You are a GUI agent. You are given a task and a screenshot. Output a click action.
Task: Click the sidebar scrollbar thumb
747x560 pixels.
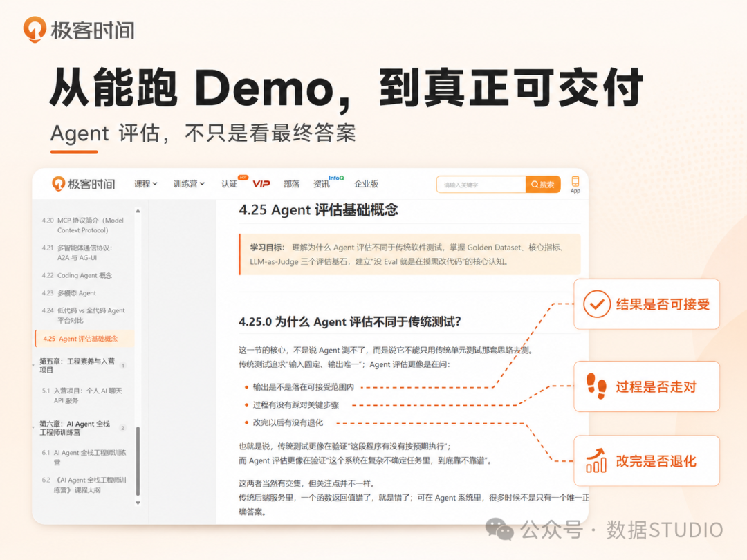point(138,461)
